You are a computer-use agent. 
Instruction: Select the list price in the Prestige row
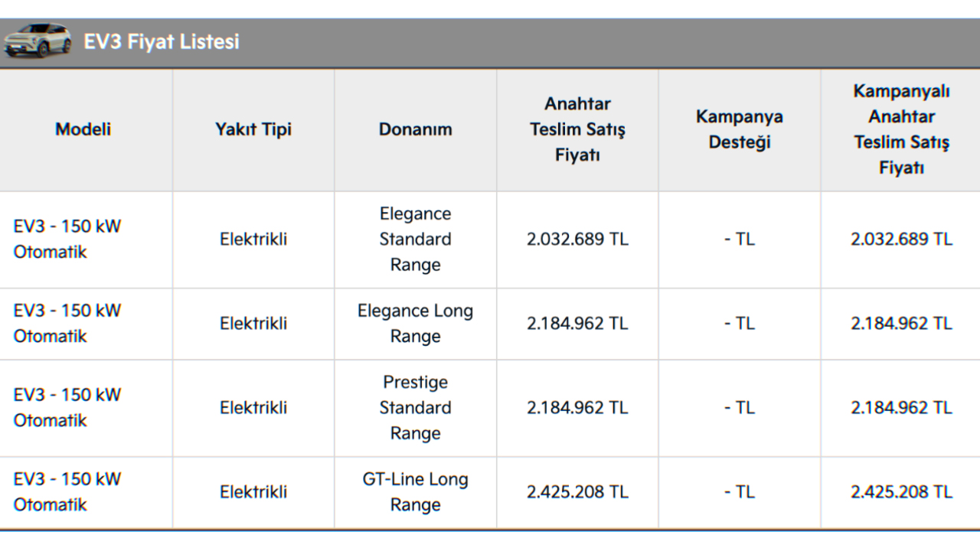(577, 408)
